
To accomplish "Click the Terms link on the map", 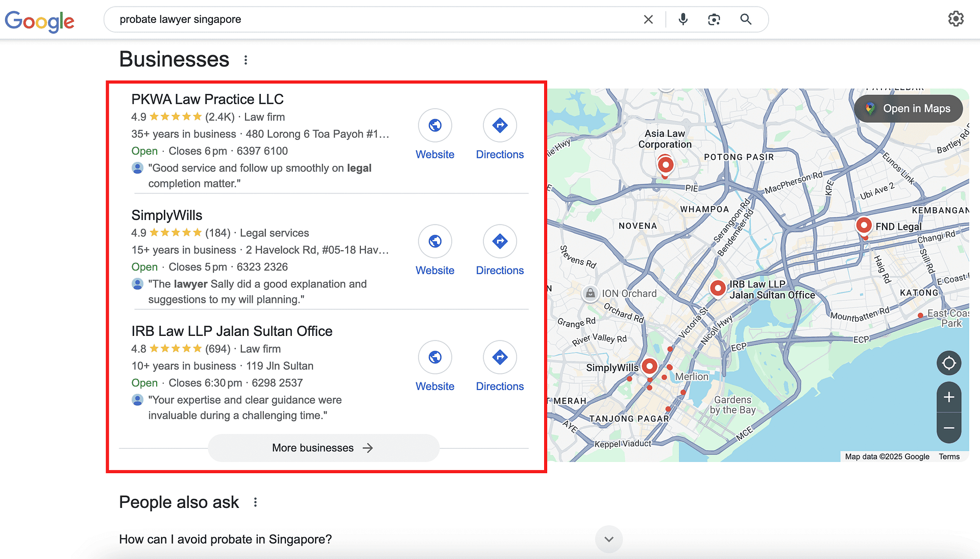I will [x=949, y=456].
